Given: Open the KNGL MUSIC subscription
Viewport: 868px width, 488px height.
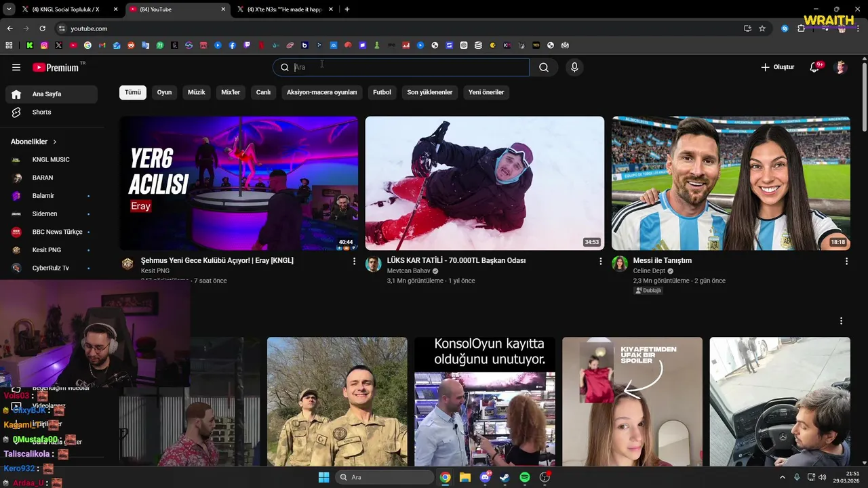Looking at the screenshot, I should (x=52, y=159).
